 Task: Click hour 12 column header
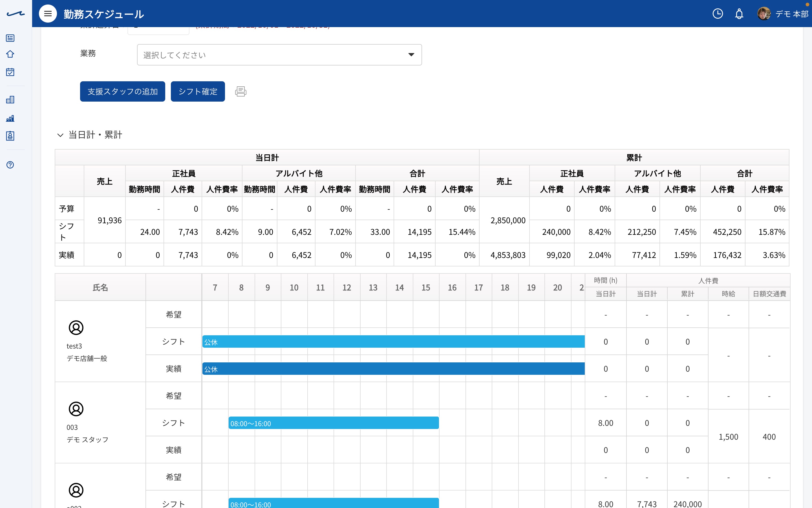pos(347,287)
